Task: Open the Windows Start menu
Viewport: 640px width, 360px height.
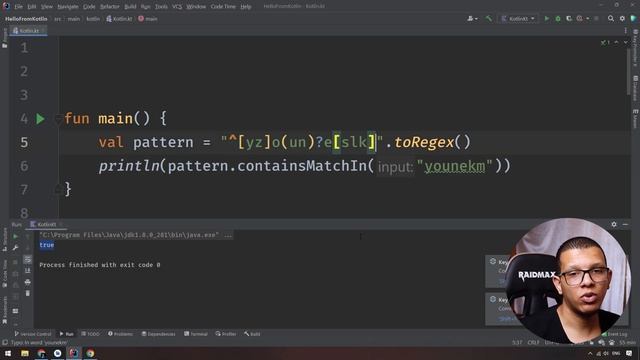Action: (8, 353)
